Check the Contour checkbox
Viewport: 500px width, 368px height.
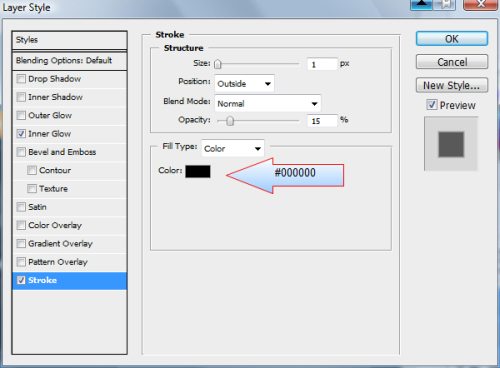32,170
